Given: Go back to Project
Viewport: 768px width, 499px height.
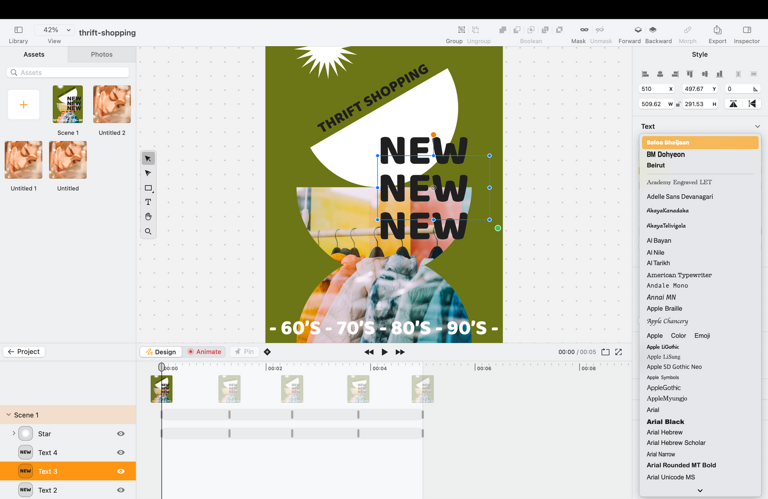Looking at the screenshot, I should click(24, 352).
